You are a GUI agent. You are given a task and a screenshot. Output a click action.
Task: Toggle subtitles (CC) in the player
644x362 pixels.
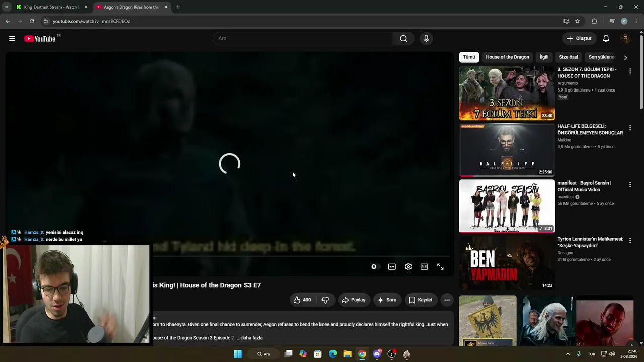click(x=392, y=267)
